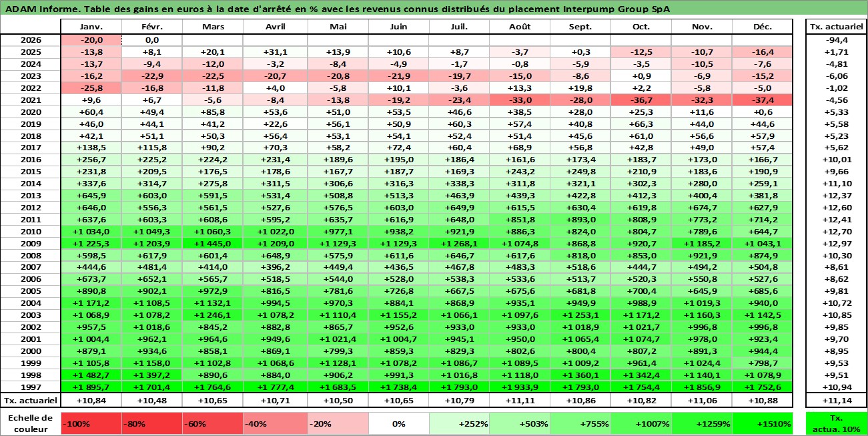Select the +1 895,7 cell for Janv. 1997
The image size is (868, 436).
click(91, 388)
